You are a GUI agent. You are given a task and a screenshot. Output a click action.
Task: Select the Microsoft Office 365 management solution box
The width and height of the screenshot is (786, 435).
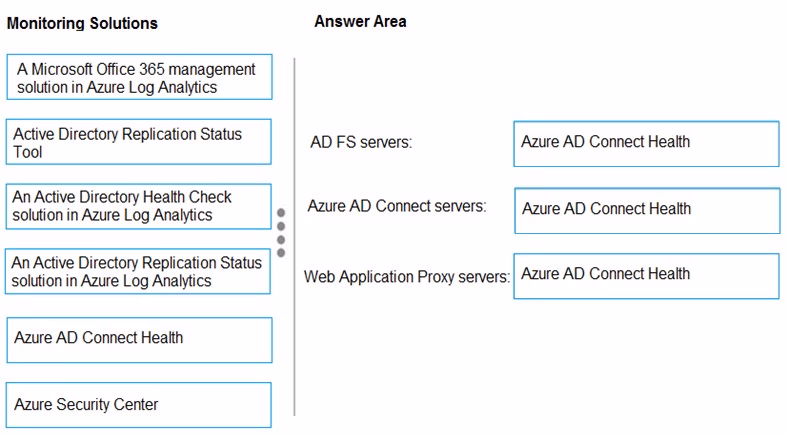[139, 77]
